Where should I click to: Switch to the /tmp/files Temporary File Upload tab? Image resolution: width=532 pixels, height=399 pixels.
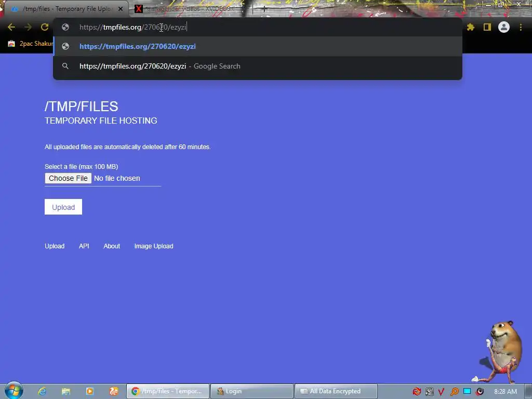[64, 9]
